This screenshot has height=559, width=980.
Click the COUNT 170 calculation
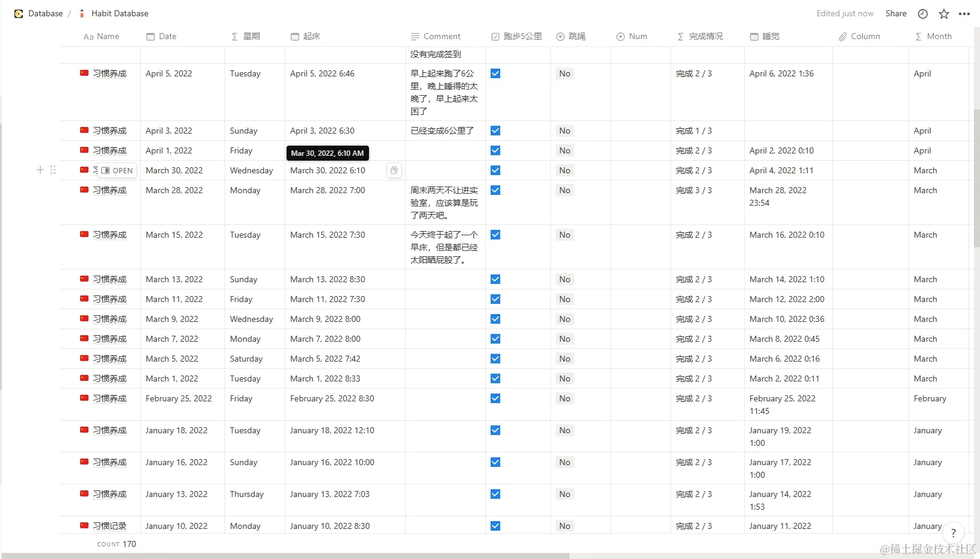click(117, 544)
